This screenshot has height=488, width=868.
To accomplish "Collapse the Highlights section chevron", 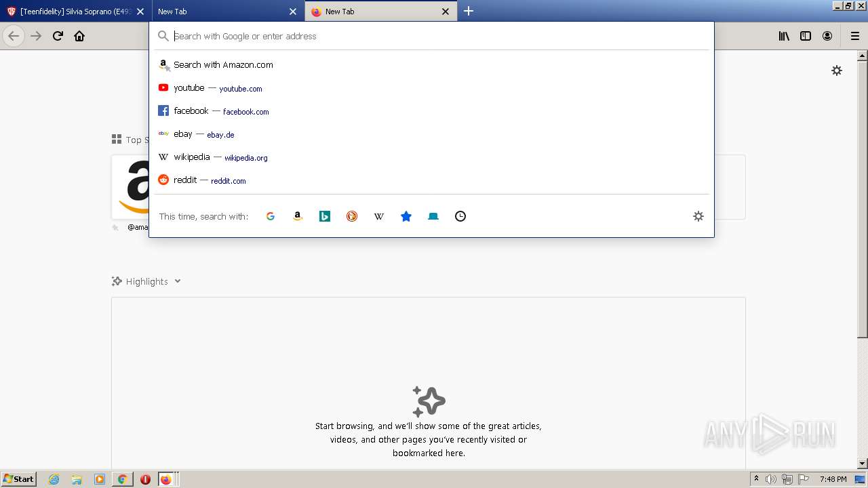I will [x=178, y=281].
